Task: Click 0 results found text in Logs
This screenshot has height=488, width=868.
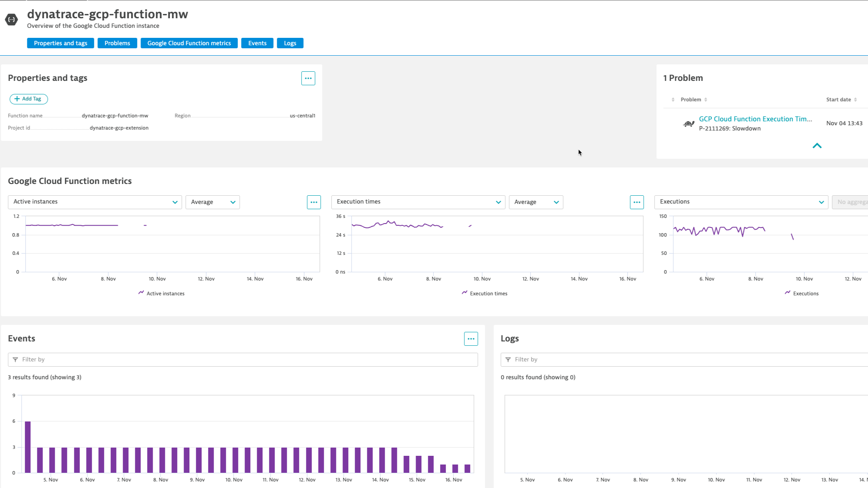Action: (538, 378)
